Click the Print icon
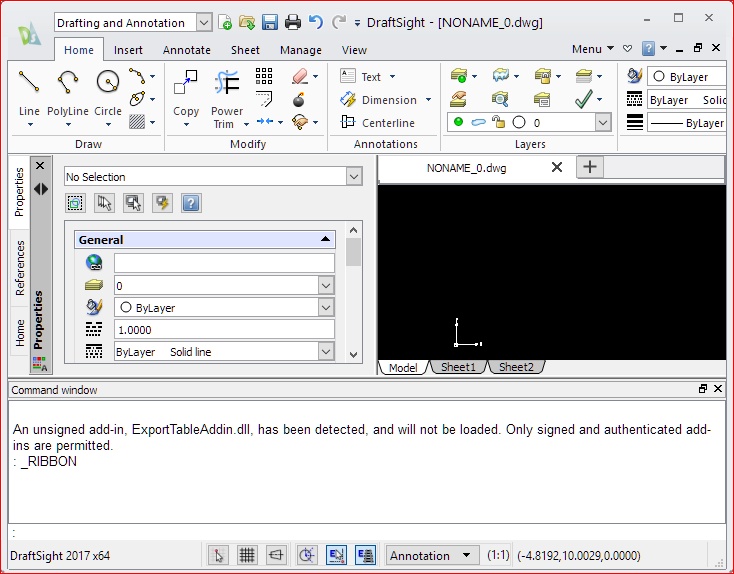Viewport: 734px width, 574px height. click(x=293, y=22)
